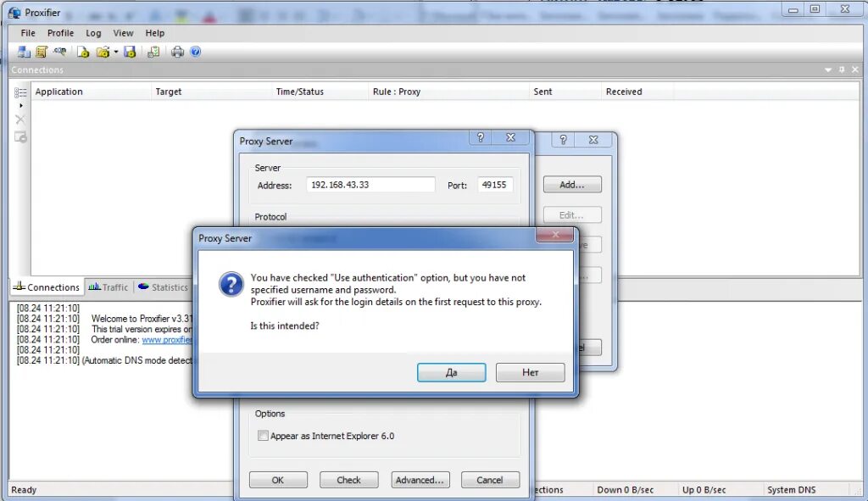
Task: Click Up 0 B/sec status entry
Action: (704, 490)
